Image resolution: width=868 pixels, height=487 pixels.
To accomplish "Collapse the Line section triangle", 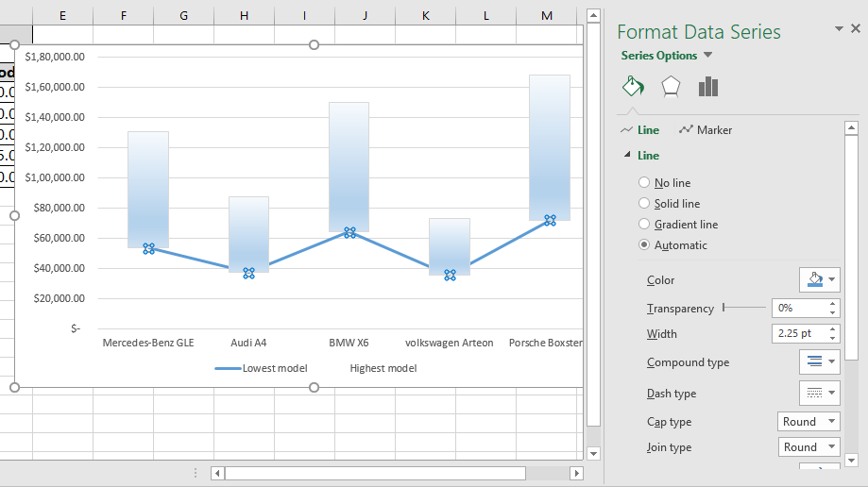I will (627, 155).
